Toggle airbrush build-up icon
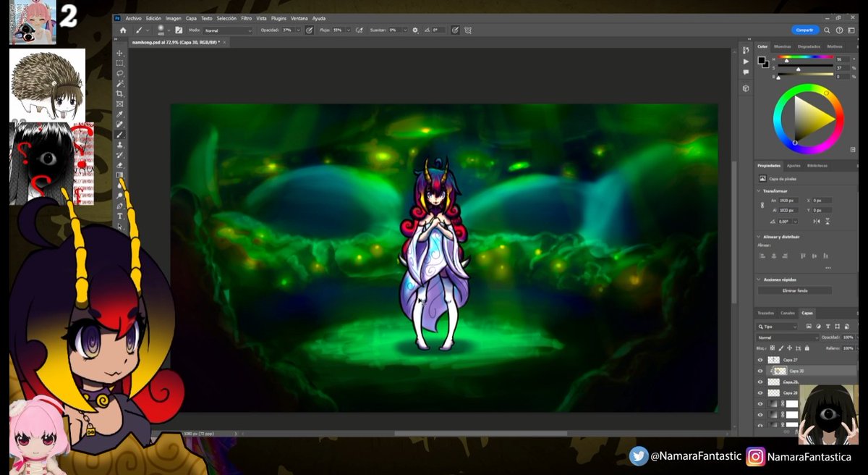This screenshot has height=475, width=868. click(x=359, y=30)
